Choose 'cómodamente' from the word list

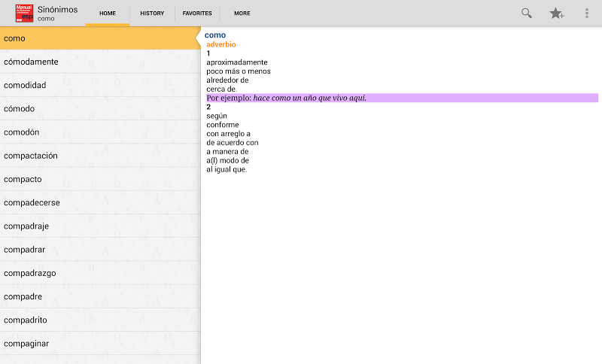click(x=100, y=62)
